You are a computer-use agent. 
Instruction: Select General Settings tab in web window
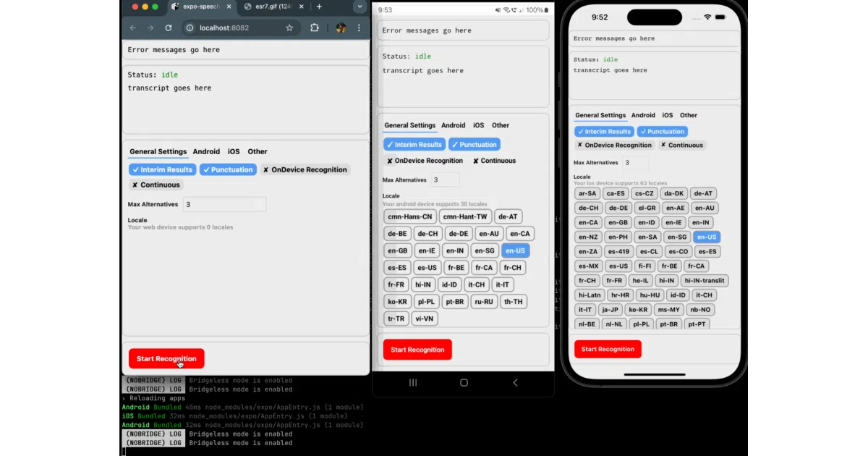point(158,151)
